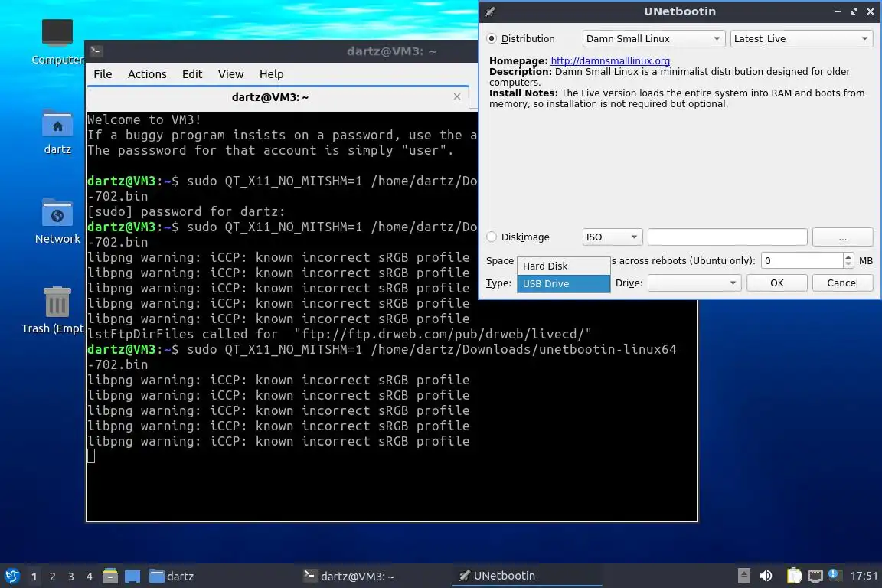
Task: Open the volume control tray icon
Action: click(766, 576)
